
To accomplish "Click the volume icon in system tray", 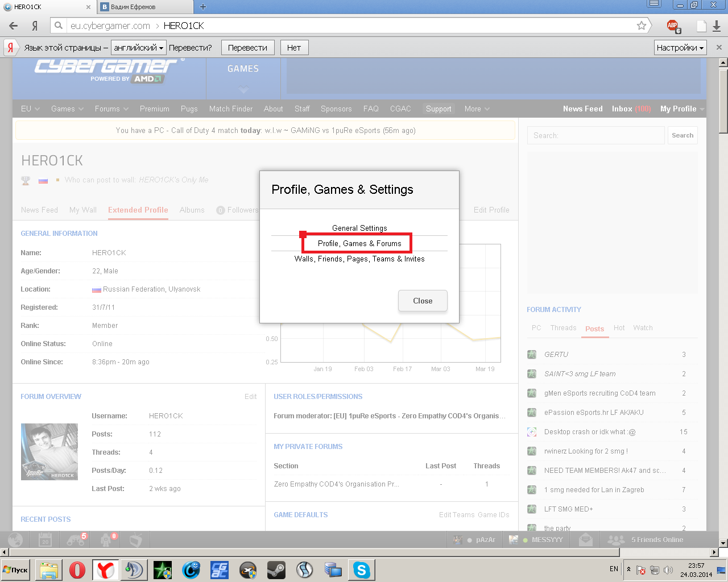I will [x=668, y=570].
